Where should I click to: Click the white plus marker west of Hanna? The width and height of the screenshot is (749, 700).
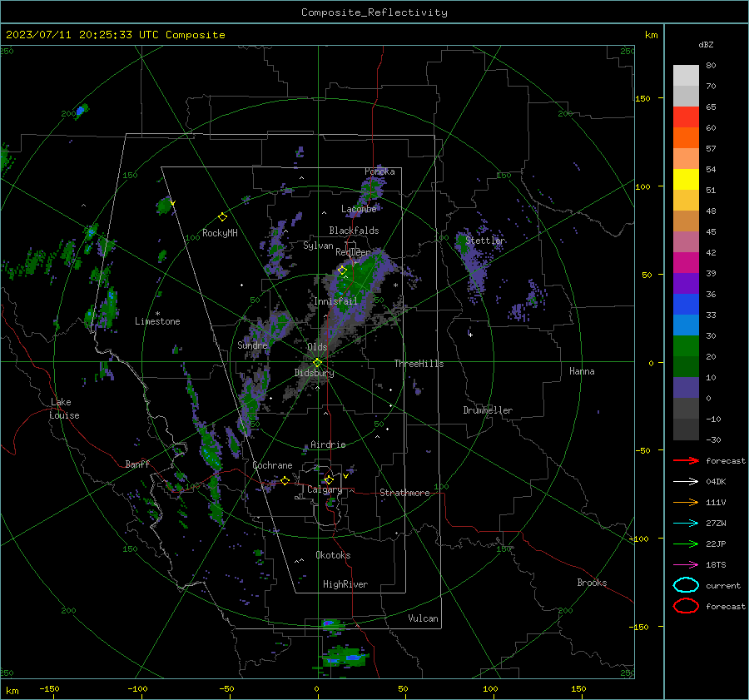tap(470, 335)
